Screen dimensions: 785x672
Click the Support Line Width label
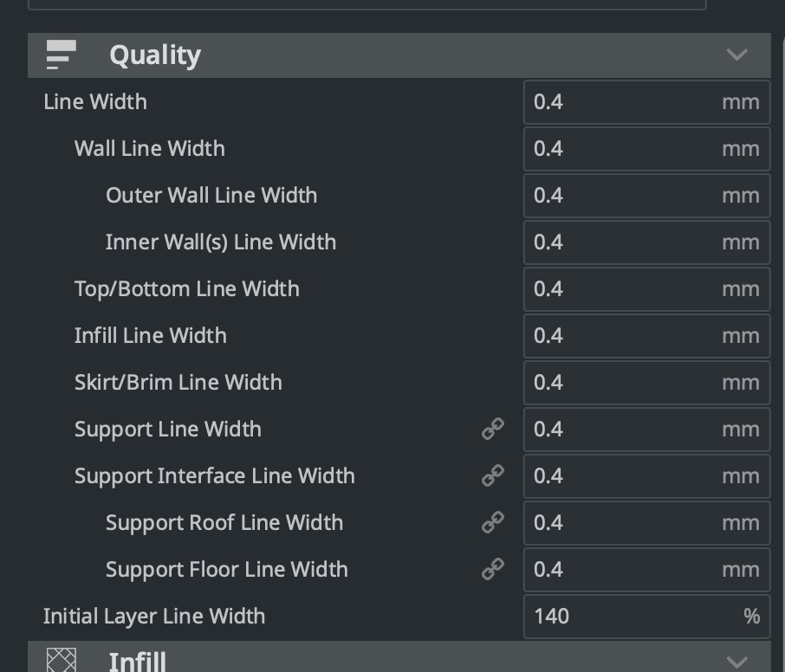click(x=168, y=430)
